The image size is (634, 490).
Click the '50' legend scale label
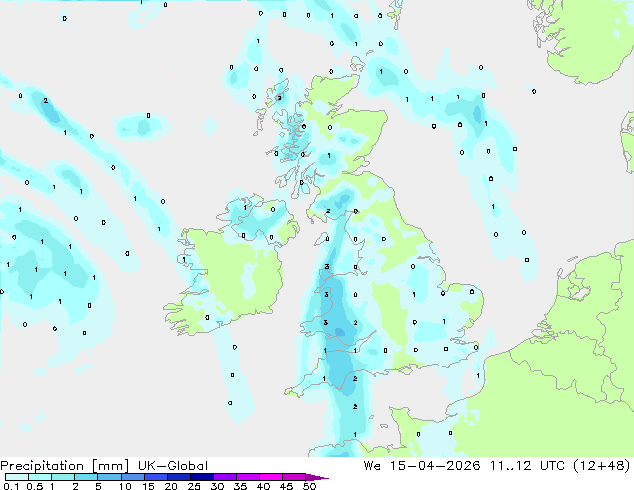point(310,486)
